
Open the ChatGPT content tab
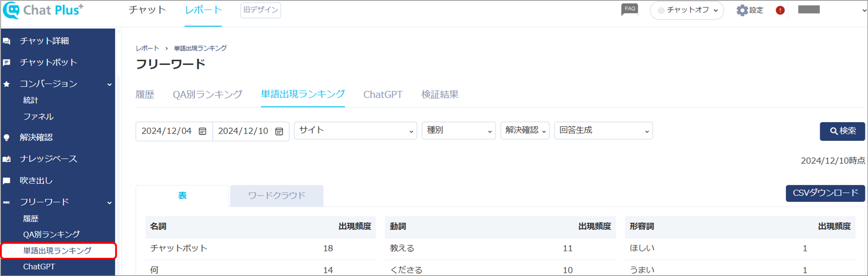[383, 94]
